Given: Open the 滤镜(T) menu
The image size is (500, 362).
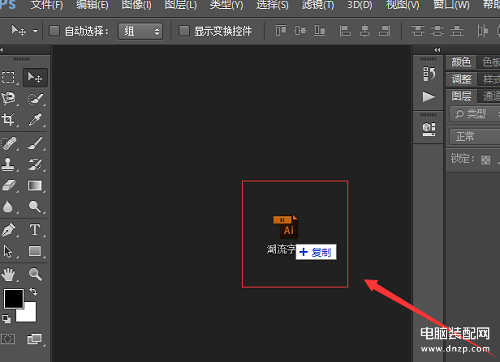Looking at the screenshot, I should click(318, 5).
